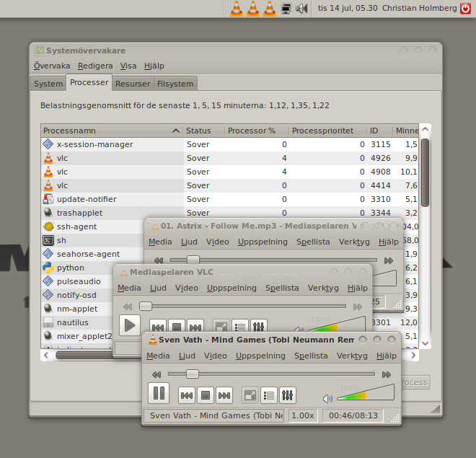
Task: Sort by the Processprioritet column header
Action: (x=327, y=131)
